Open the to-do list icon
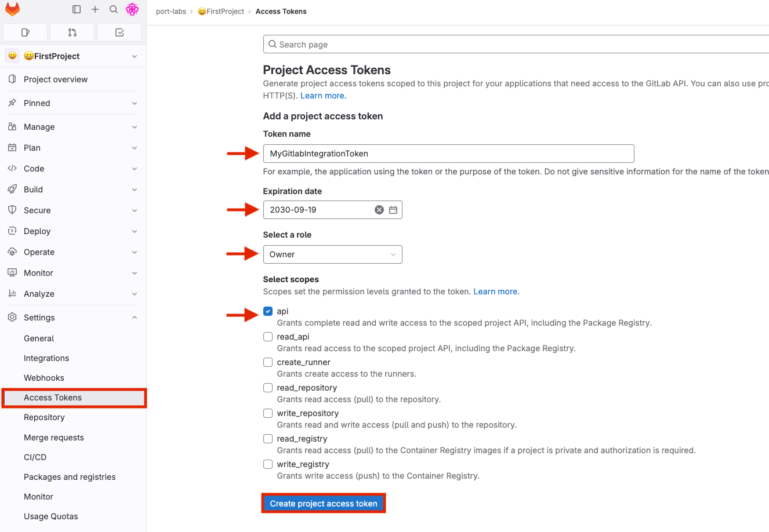This screenshot has width=769, height=532. tap(119, 32)
